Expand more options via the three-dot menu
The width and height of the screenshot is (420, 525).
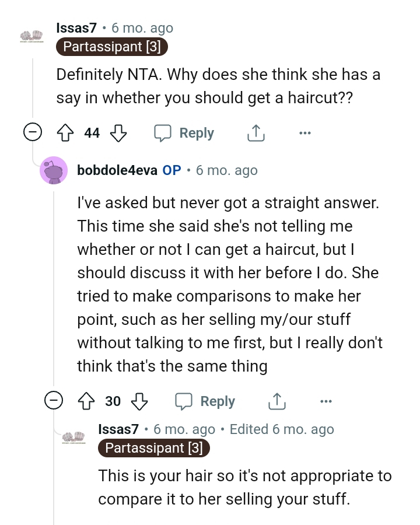[305, 132]
